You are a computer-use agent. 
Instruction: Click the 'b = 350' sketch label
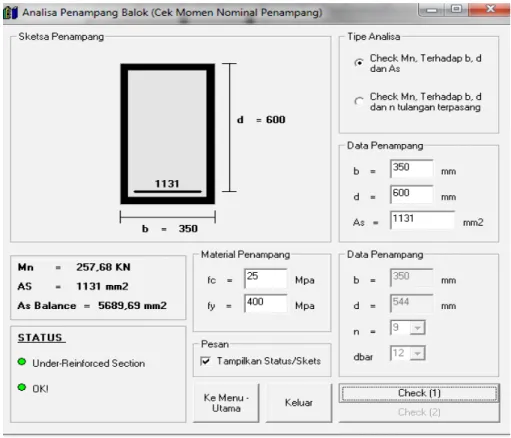[x=170, y=229]
